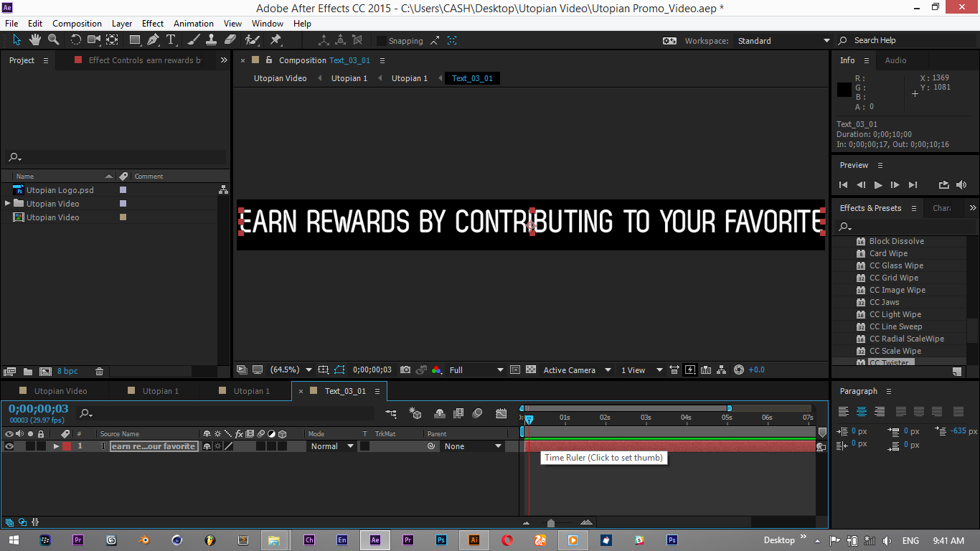The width and height of the screenshot is (980, 551).
Task: Open Opera browser from the taskbar
Action: [x=507, y=540]
